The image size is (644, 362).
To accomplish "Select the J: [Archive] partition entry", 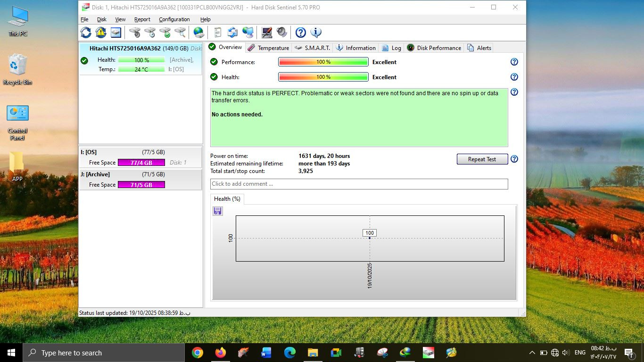I will point(140,180).
